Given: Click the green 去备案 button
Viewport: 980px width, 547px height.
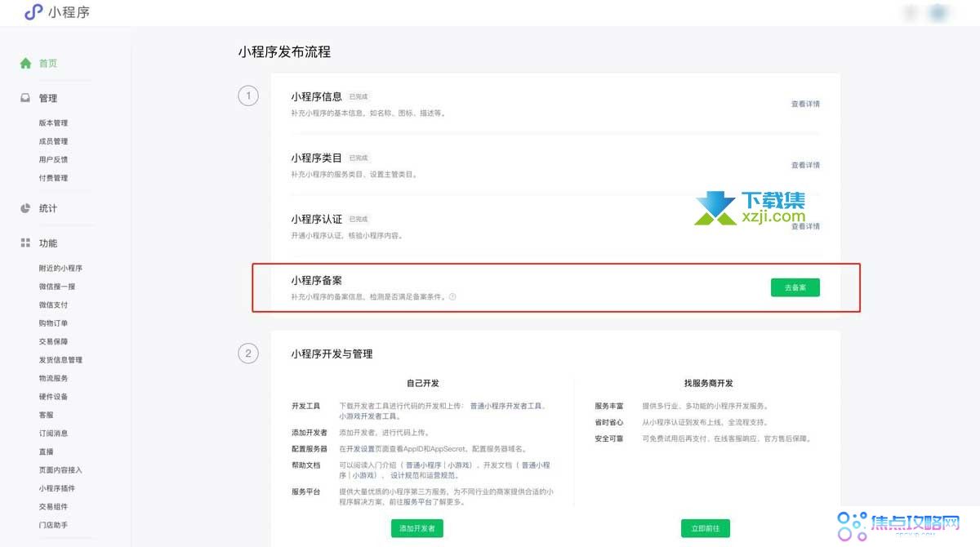Looking at the screenshot, I should click(x=794, y=287).
